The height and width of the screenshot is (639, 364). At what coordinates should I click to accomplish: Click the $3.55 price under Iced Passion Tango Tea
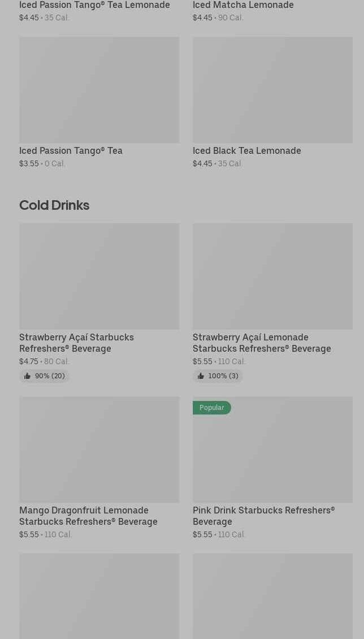(x=29, y=163)
